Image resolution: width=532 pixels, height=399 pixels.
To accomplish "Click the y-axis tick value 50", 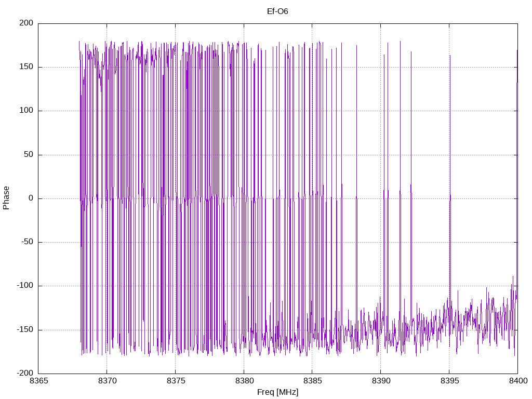I will pos(29,154).
